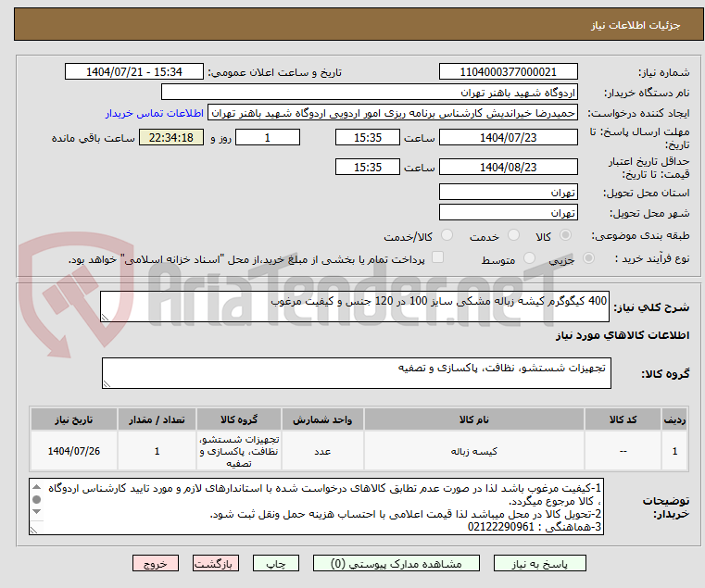Click the code cell showing --

[623, 451]
